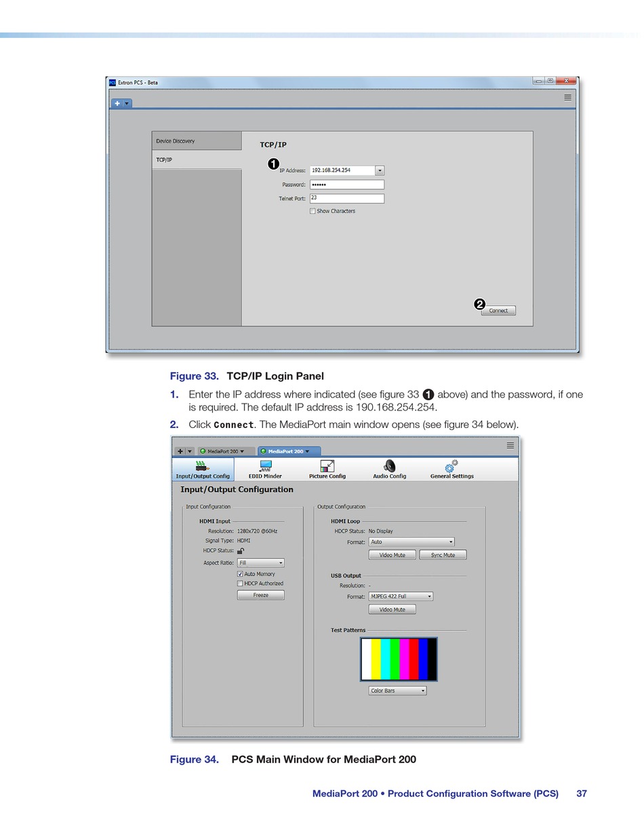
Task: Maximize the Extron PCS Beta window
Action: [x=550, y=81]
